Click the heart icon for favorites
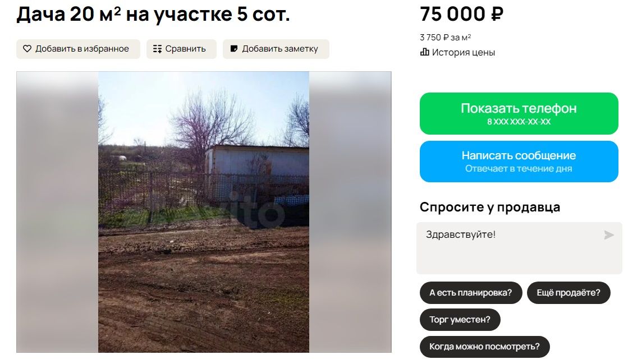628x364 pixels. click(x=27, y=49)
